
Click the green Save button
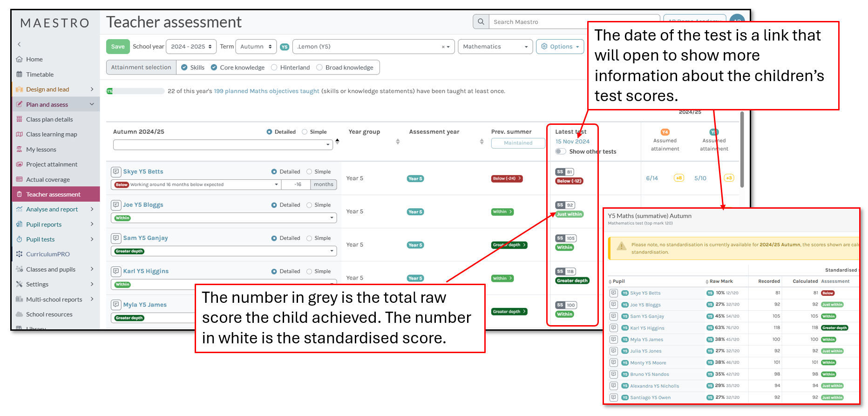pyautogui.click(x=117, y=47)
